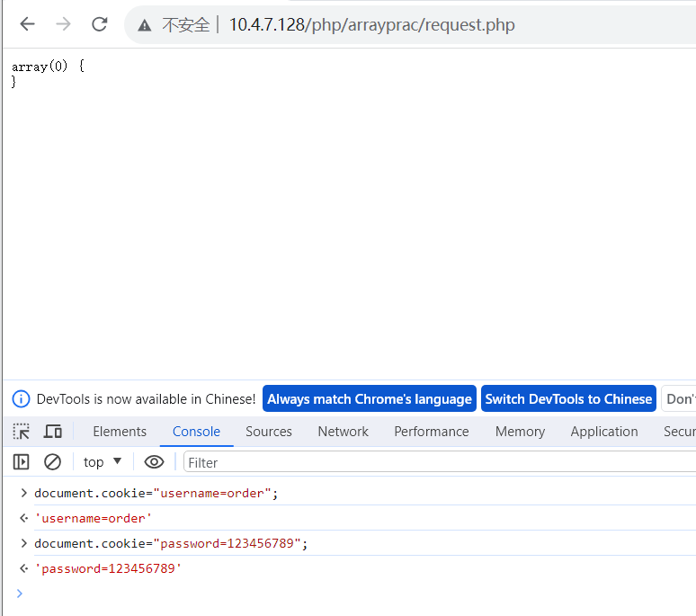Open the not-secure site warning icon
The height and width of the screenshot is (616, 696).
click(x=144, y=25)
